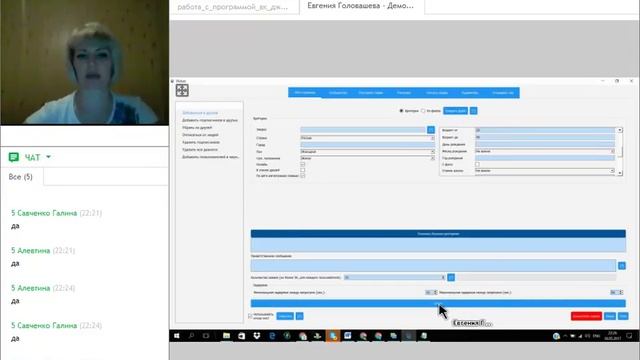Switch to работа_с_программой_вк tab
Screen dimensions: 640x360
234,7
